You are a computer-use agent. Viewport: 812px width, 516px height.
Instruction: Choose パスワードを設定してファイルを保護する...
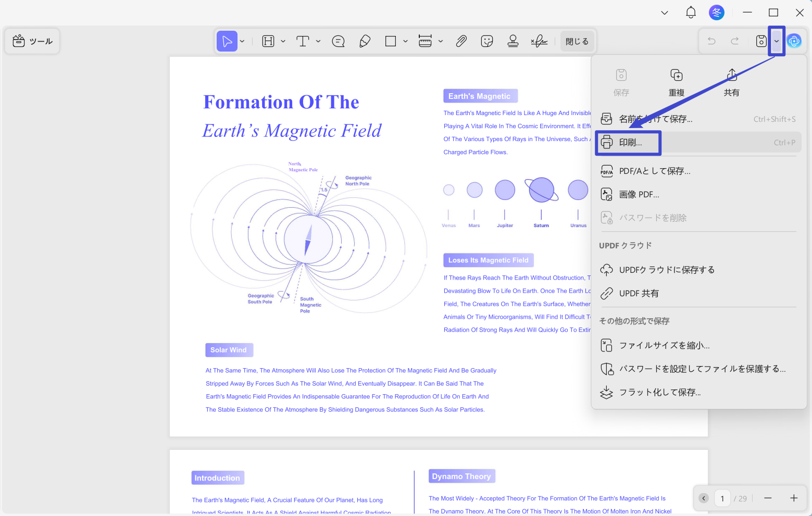[698, 369]
